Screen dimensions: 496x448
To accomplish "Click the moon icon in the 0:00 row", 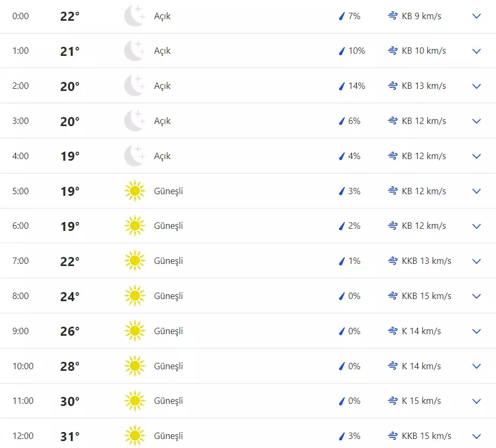I will pos(134,16).
